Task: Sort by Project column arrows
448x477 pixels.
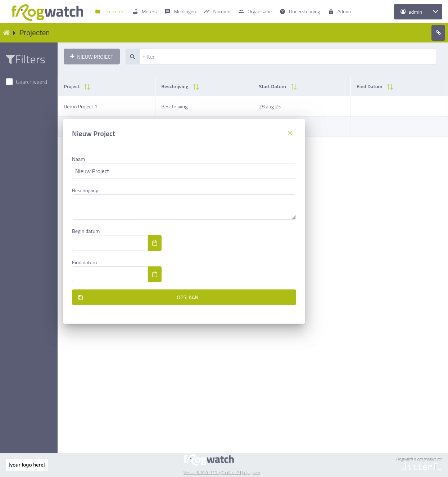Action: point(87,87)
